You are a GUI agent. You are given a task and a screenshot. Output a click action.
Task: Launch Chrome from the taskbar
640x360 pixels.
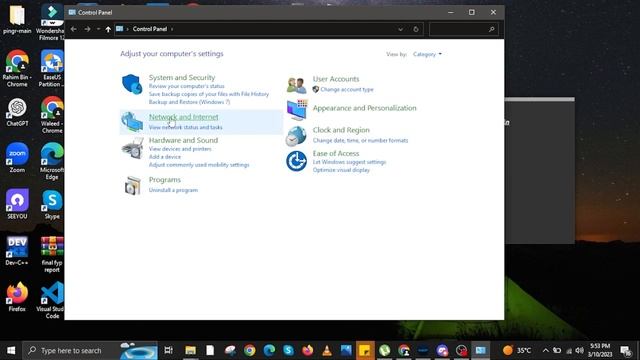pyautogui.click(x=250, y=350)
